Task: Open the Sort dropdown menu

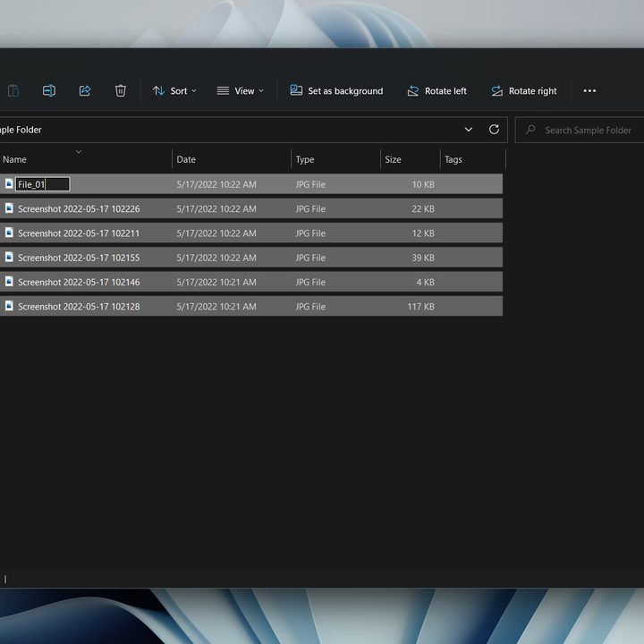Action: 174,90
